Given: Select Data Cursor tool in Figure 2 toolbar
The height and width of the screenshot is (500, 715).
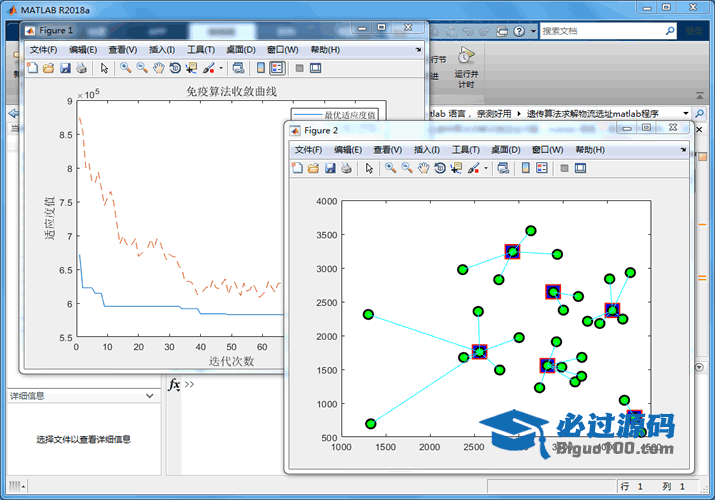Looking at the screenshot, I should click(456, 168).
